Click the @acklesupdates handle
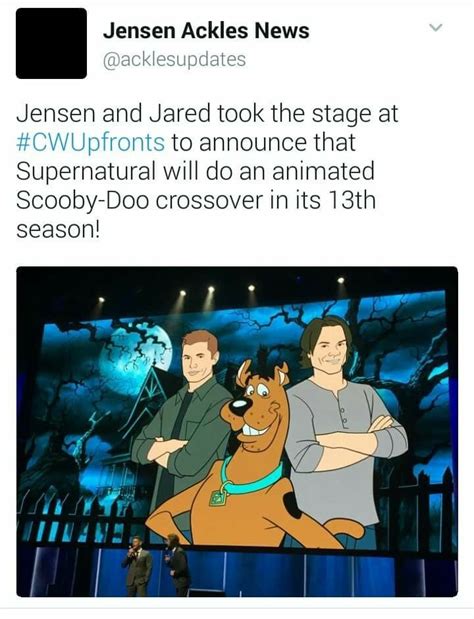The width and height of the screenshot is (474, 619). click(174, 59)
